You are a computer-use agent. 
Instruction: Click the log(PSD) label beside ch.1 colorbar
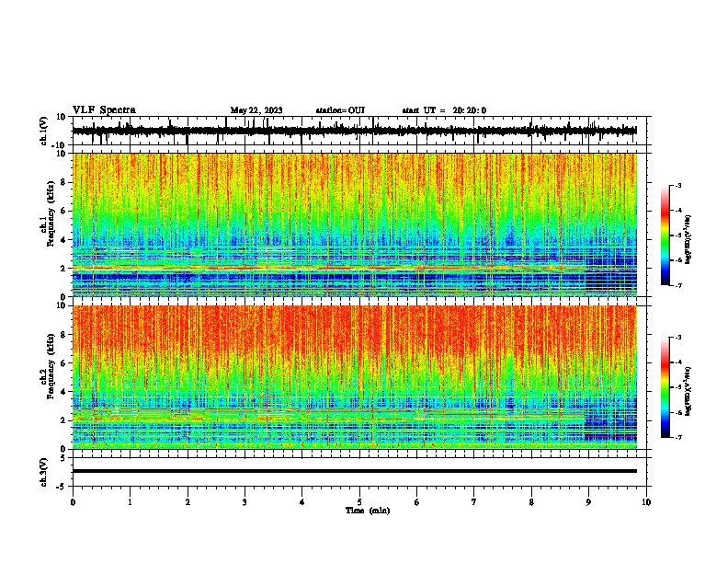coord(688,239)
